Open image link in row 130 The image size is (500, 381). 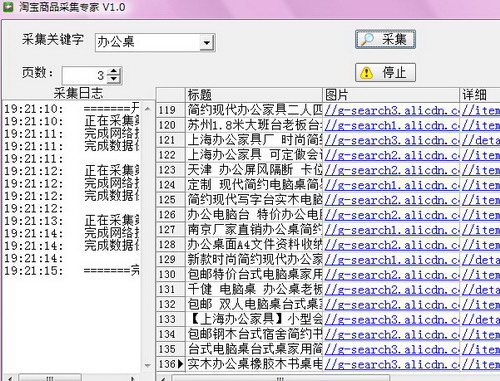click(x=391, y=275)
